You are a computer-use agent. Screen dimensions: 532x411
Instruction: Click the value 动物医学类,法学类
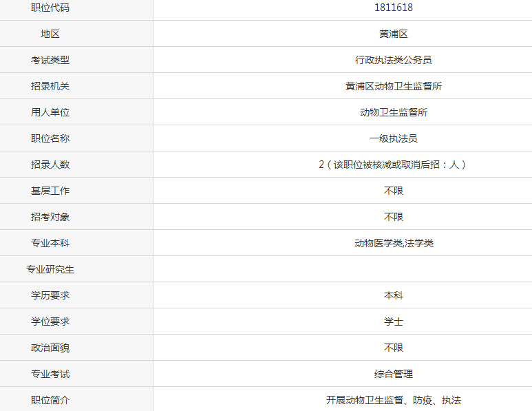(394, 242)
